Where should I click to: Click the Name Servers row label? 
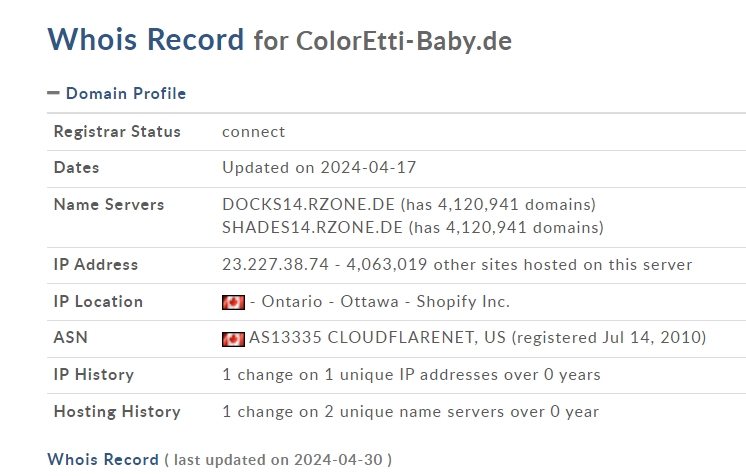click(x=109, y=204)
